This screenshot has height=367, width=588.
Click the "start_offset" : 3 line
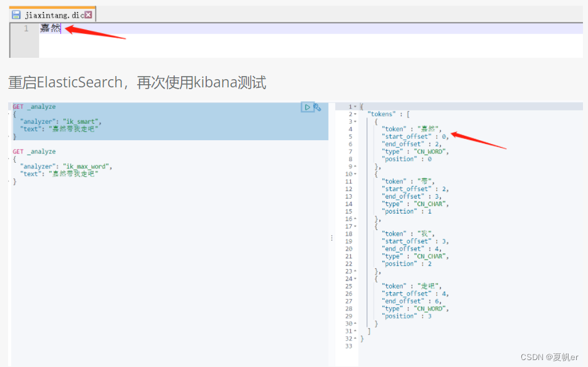(415, 241)
